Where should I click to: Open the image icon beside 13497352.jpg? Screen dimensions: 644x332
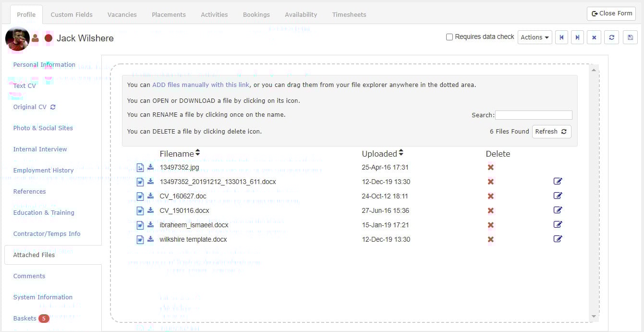[140, 167]
